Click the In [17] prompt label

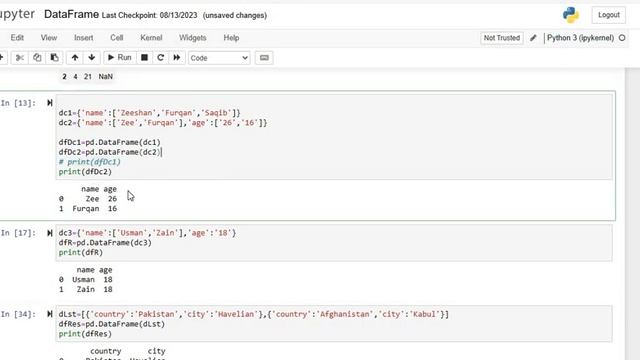tap(18, 233)
